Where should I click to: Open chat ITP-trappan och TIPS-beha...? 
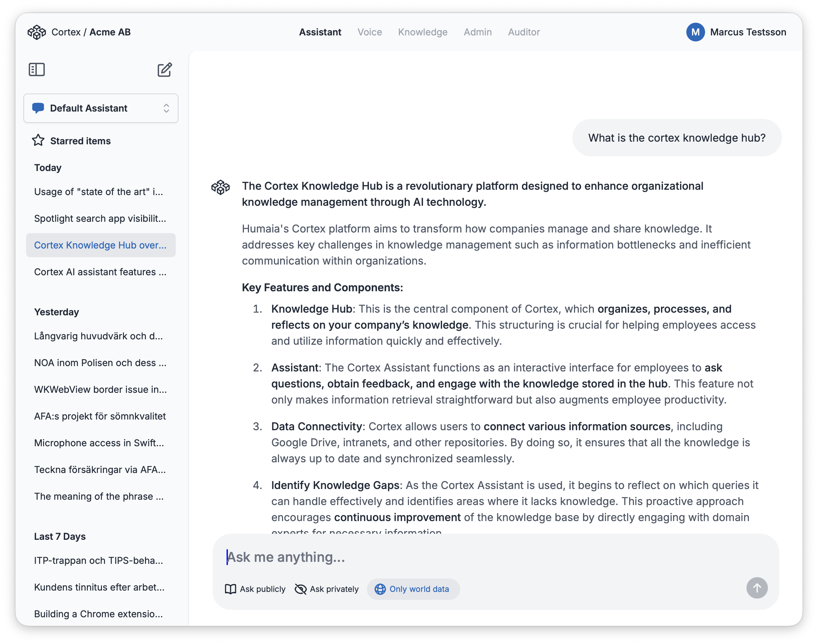point(101,560)
